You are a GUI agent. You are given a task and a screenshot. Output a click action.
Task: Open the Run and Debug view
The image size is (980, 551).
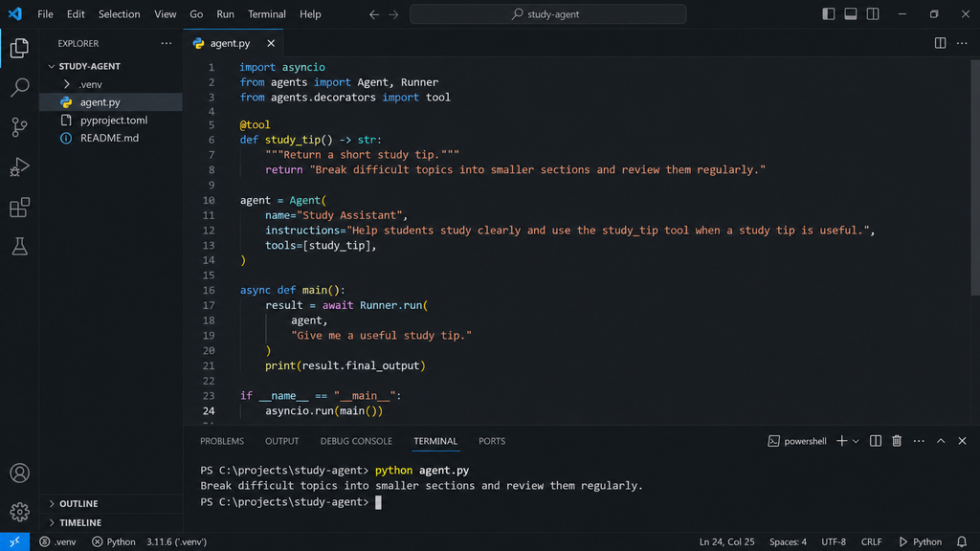(19, 167)
